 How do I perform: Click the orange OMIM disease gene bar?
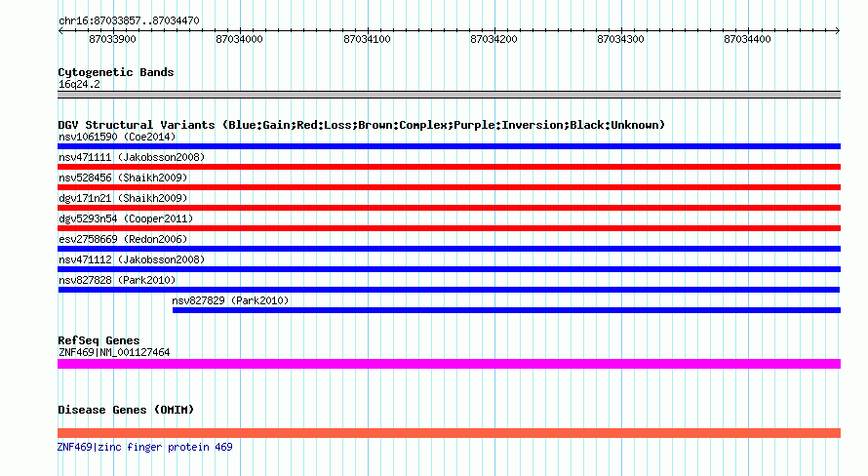[x=449, y=433]
